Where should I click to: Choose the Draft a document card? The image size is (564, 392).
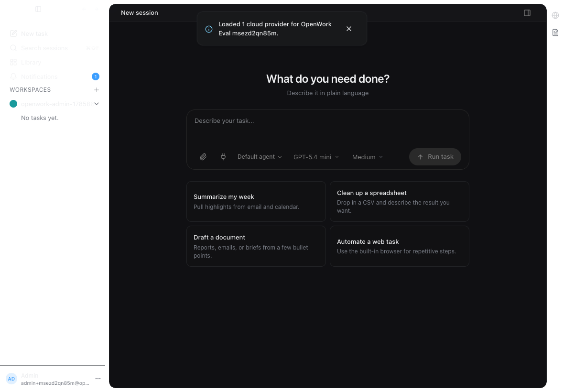click(x=256, y=246)
